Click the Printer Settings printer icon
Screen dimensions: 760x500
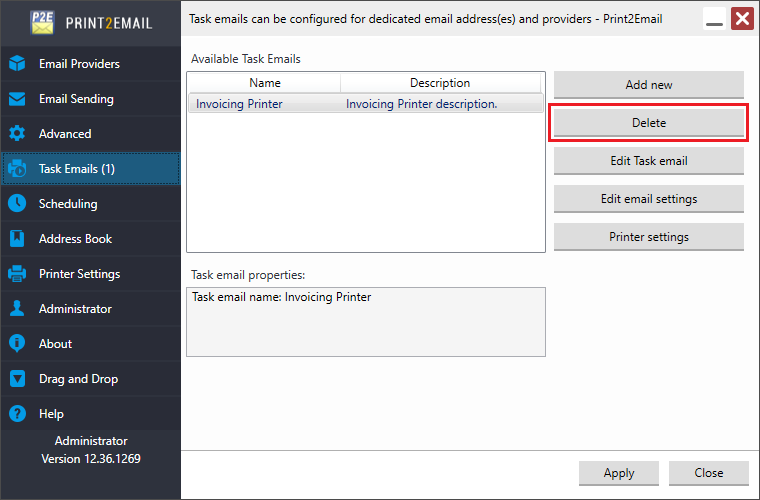[x=17, y=274]
